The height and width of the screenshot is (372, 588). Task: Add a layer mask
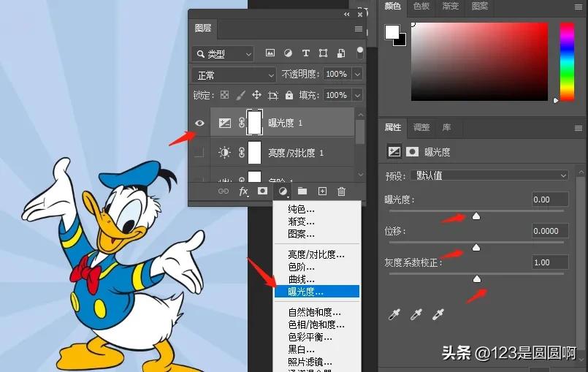262,191
